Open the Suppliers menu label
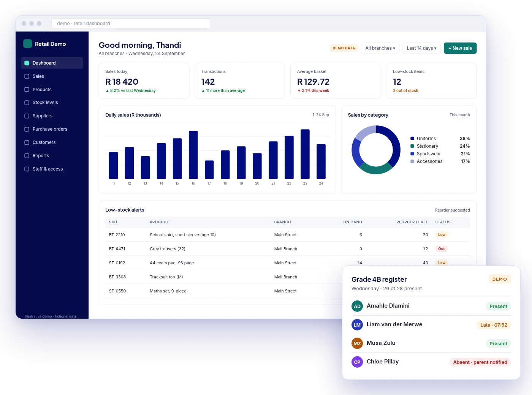The image size is (532, 395). (43, 116)
